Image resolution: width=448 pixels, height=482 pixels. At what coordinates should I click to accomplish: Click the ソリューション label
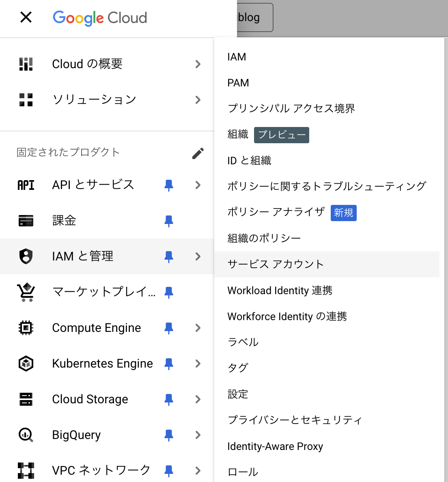pos(94,99)
